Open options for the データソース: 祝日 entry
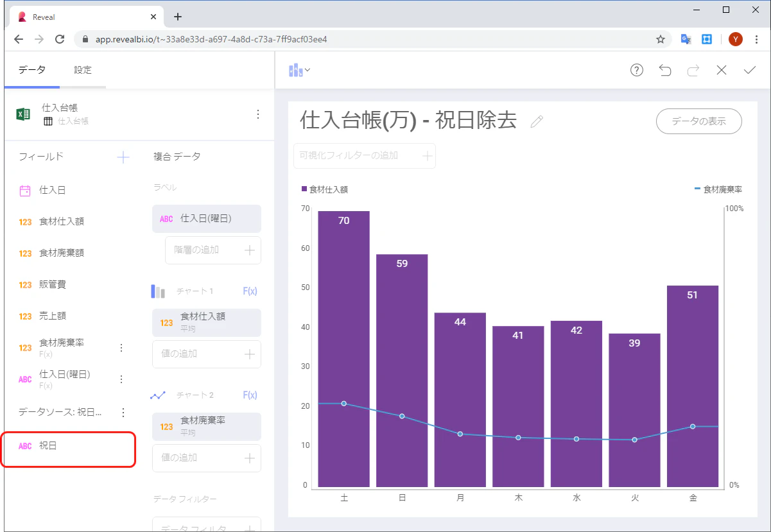 [124, 413]
